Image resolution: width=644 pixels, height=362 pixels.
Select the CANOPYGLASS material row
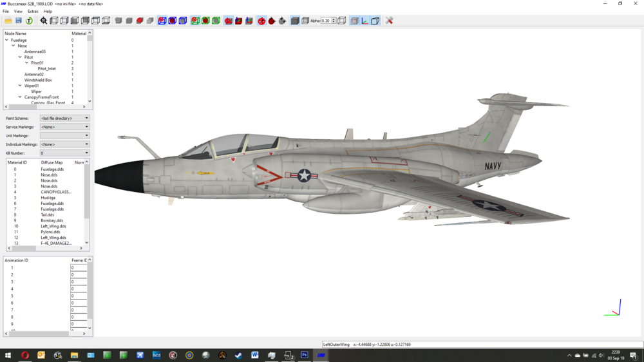click(46, 192)
